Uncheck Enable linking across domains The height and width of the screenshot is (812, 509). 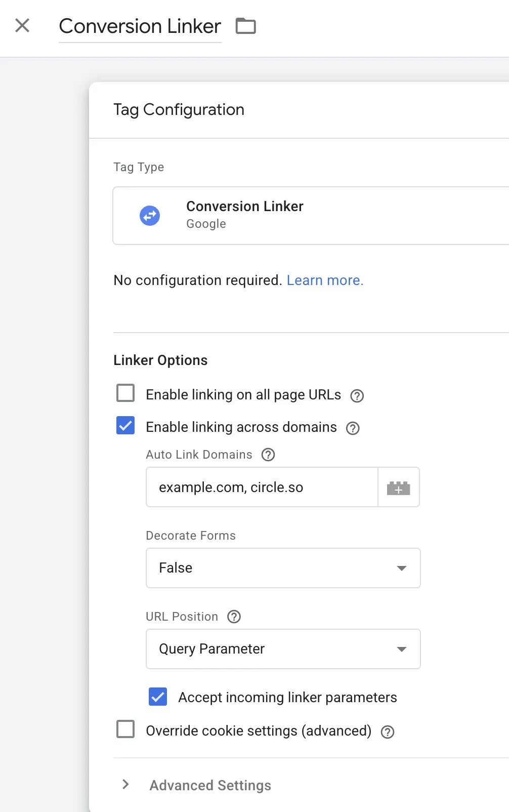pyautogui.click(x=125, y=425)
